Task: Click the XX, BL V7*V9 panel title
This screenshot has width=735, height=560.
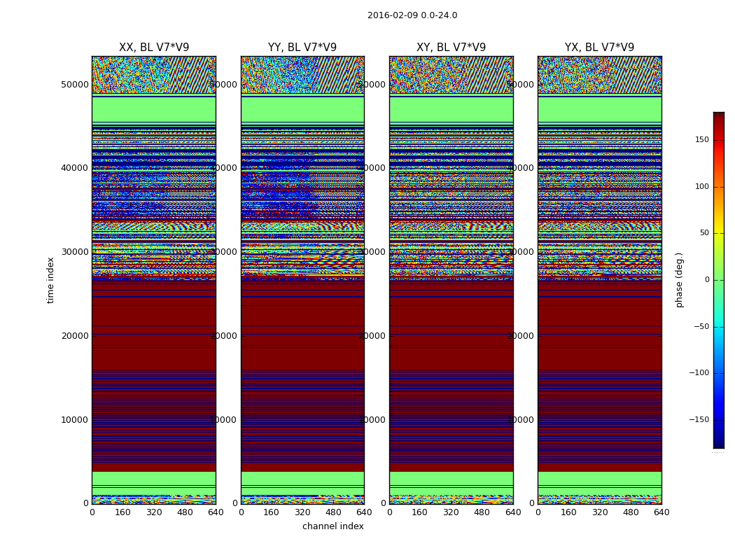Action: [x=154, y=48]
